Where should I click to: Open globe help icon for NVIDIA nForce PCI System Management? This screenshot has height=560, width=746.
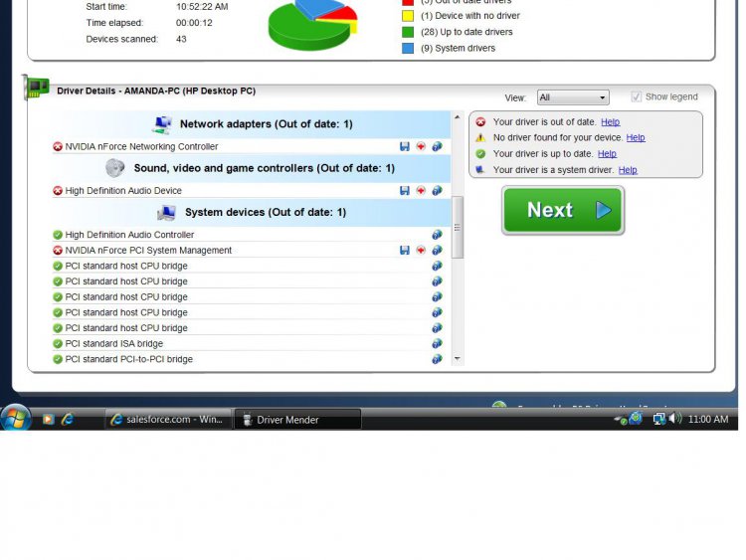coord(437,251)
